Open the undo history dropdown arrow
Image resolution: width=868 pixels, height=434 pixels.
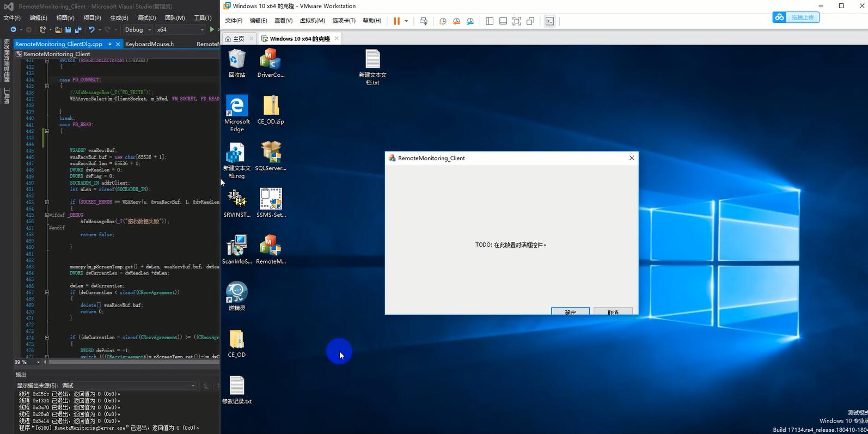coord(99,29)
